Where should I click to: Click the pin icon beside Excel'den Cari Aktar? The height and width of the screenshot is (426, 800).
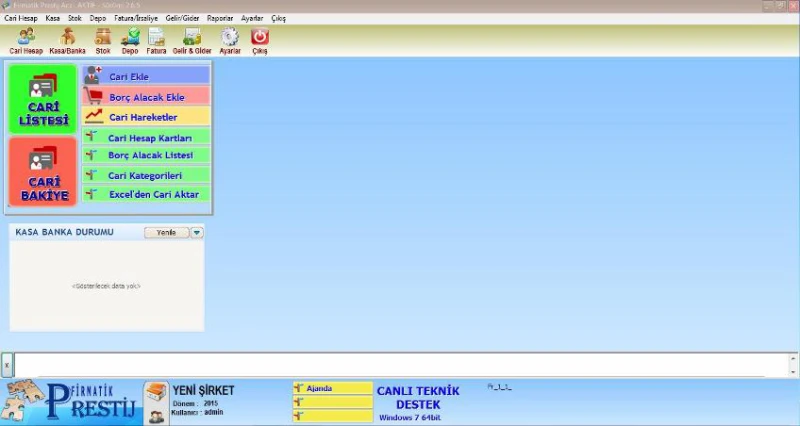(91, 194)
